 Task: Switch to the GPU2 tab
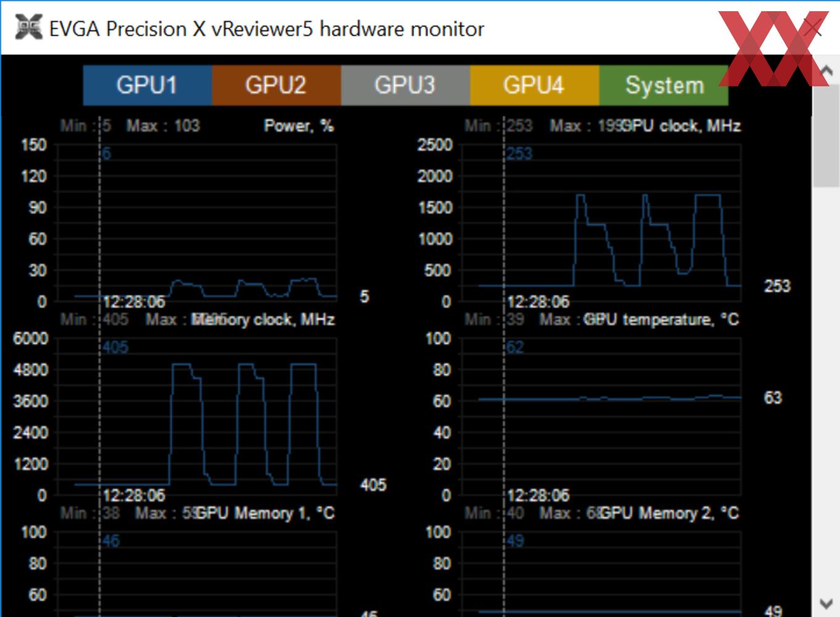click(x=276, y=85)
